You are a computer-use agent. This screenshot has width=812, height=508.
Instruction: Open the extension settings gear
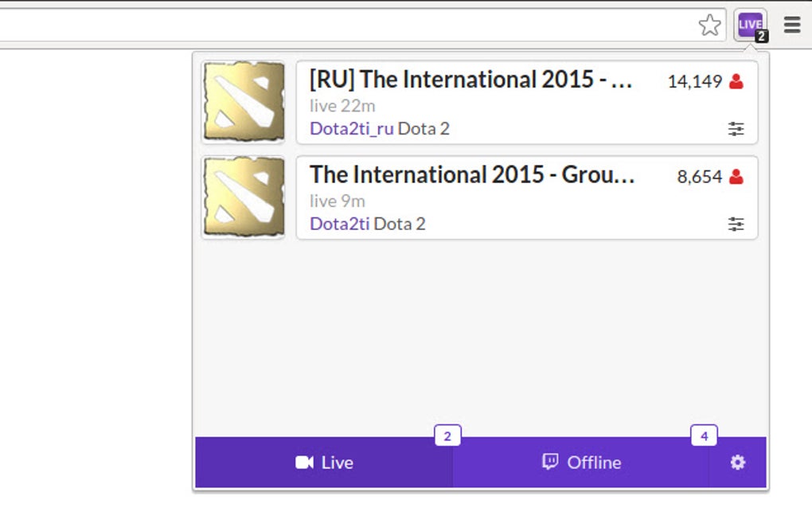[x=737, y=463]
